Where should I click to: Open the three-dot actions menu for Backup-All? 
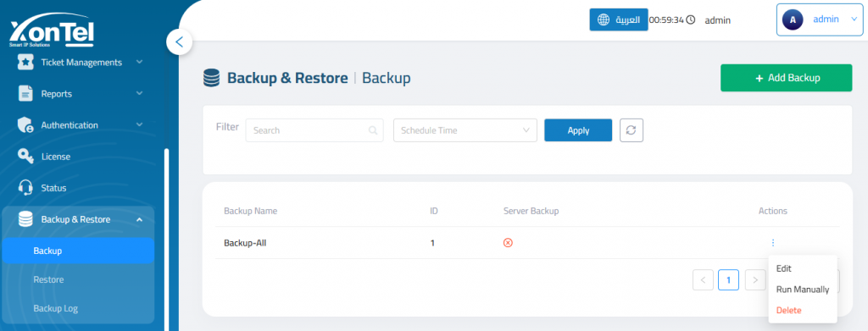tap(773, 243)
